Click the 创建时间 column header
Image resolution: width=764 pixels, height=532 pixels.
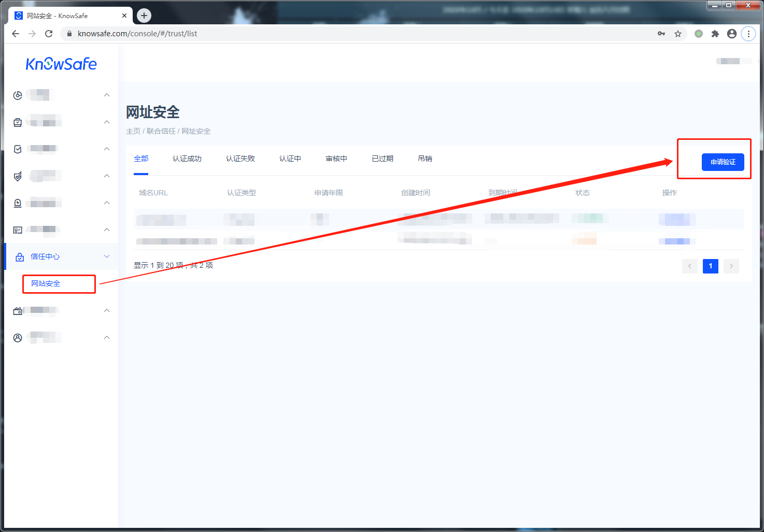tap(416, 193)
